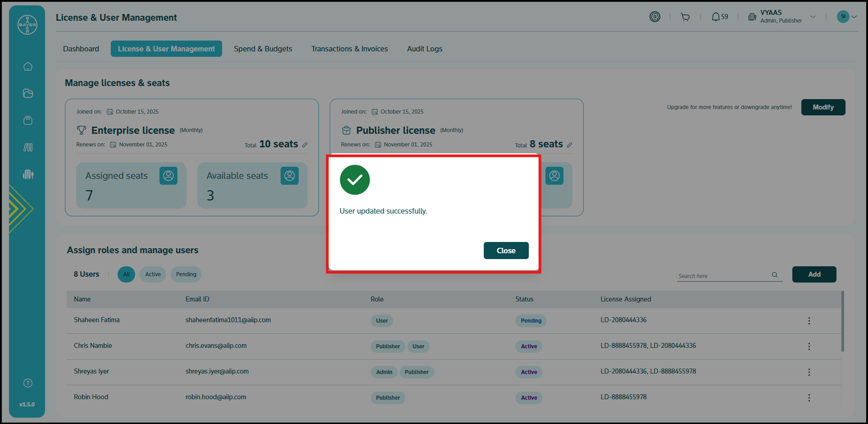
Task: Switch to the Spend & Budgets tab
Action: [x=263, y=49]
